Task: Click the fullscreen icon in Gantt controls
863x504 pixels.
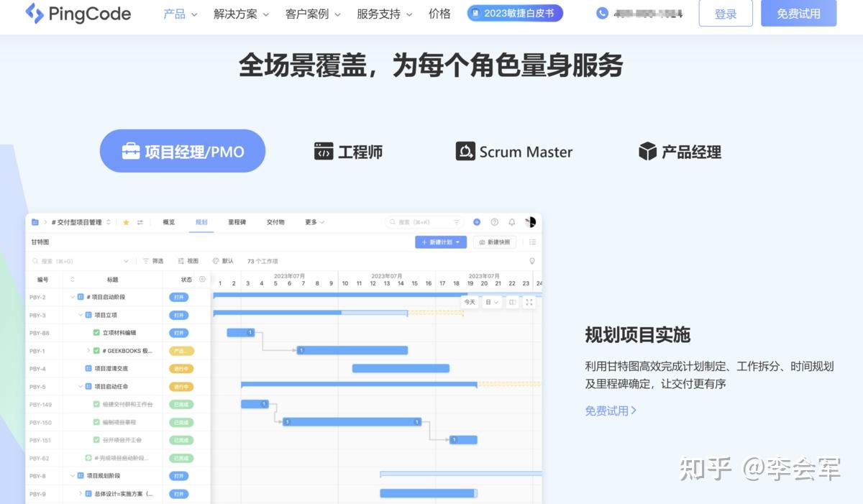Action: point(529,302)
